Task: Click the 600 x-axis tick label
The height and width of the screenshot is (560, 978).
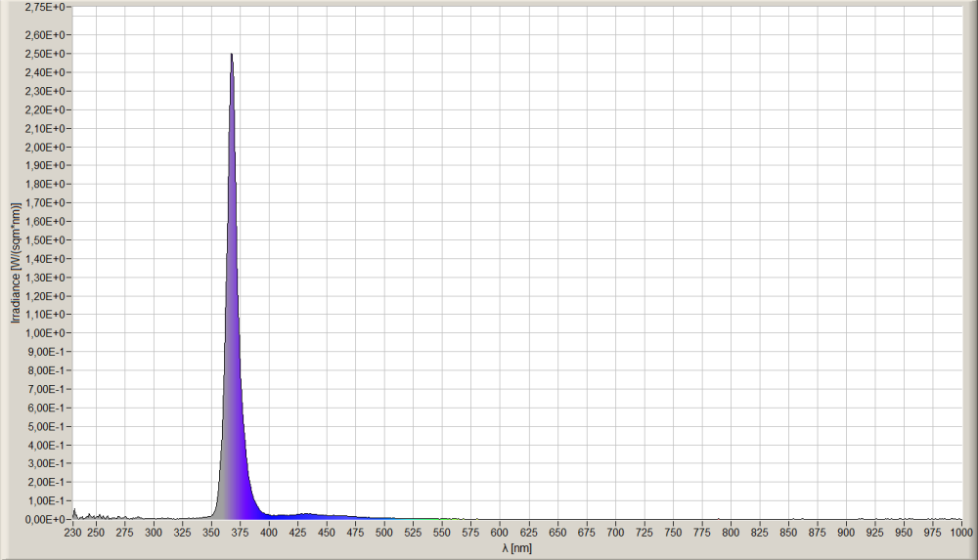Action: 500,533
